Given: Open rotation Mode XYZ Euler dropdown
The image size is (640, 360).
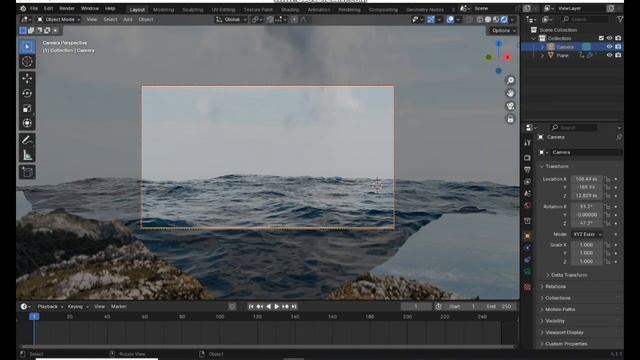Looking at the screenshot, I should [587, 234].
